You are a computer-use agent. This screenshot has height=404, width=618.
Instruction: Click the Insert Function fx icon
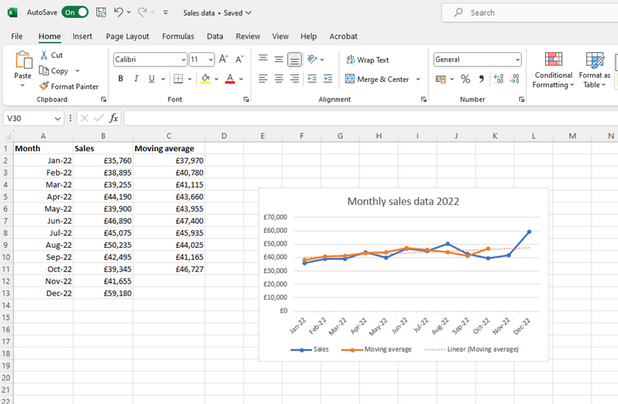pos(114,118)
